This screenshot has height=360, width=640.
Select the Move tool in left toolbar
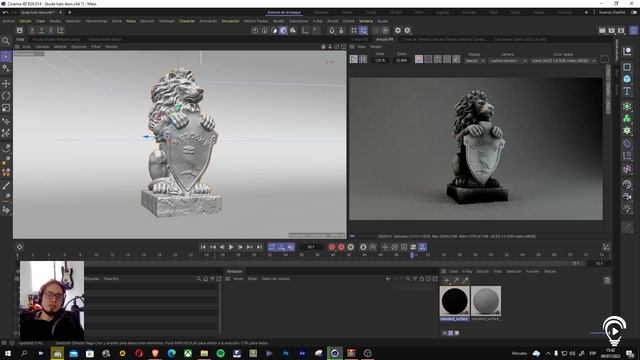(x=6, y=84)
